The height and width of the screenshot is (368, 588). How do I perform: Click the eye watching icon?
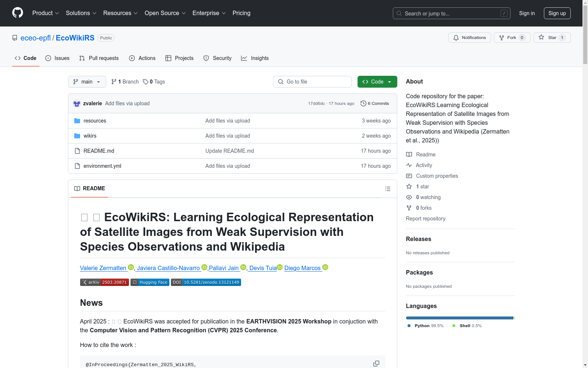(409, 197)
